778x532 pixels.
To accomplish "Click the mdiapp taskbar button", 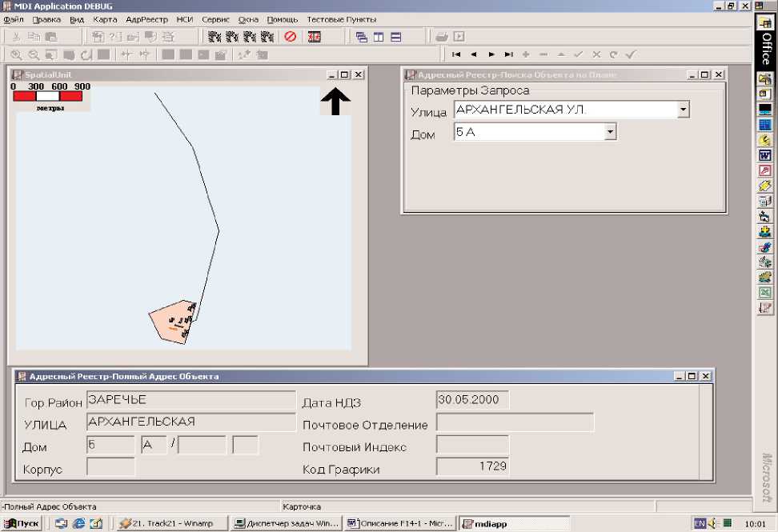I will [514, 523].
